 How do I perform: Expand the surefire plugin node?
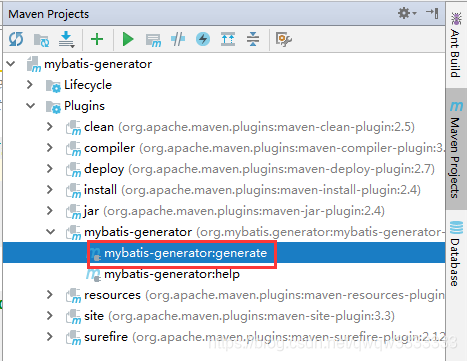[50, 337]
